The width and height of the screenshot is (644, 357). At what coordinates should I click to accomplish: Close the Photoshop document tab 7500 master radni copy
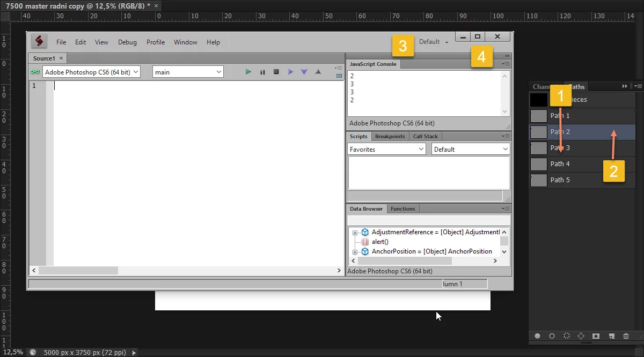pyautogui.click(x=156, y=5)
